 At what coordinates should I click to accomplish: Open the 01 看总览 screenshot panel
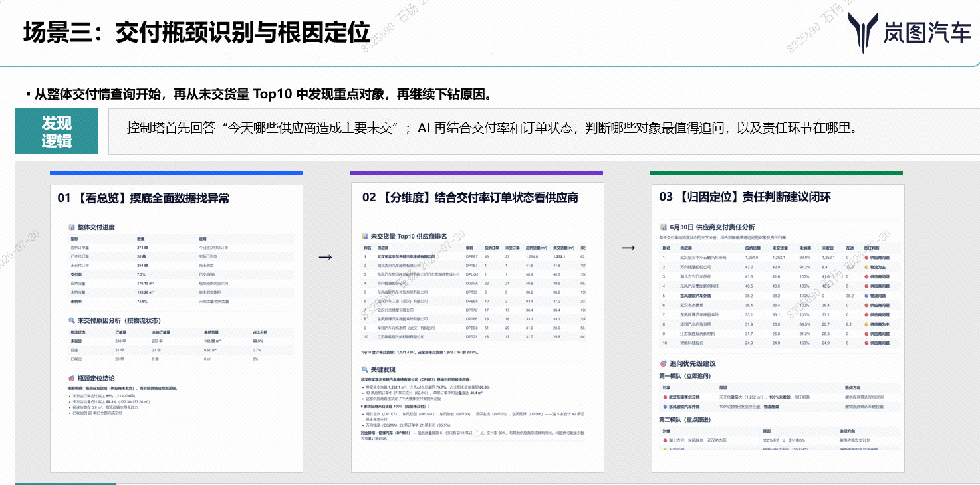(x=176, y=329)
